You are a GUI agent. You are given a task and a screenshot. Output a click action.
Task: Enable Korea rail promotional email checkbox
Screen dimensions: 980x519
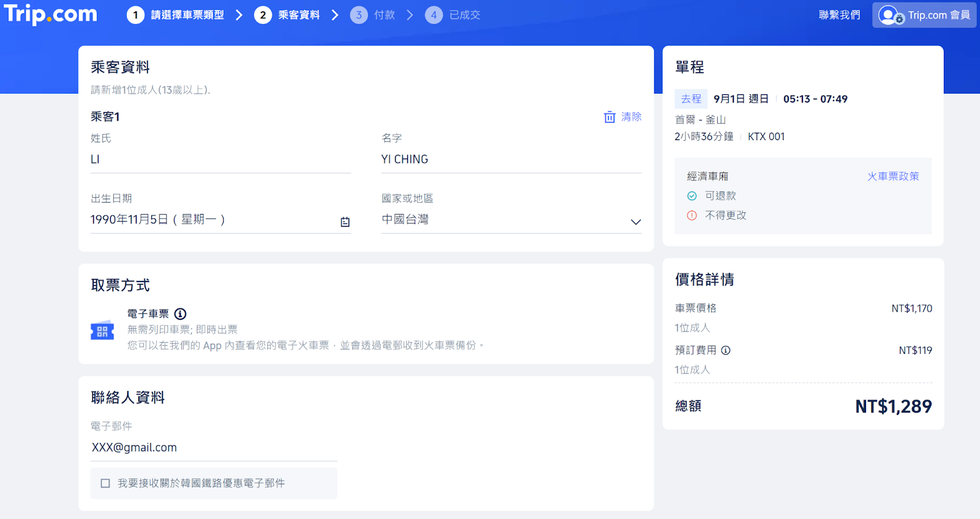click(105, 484)
